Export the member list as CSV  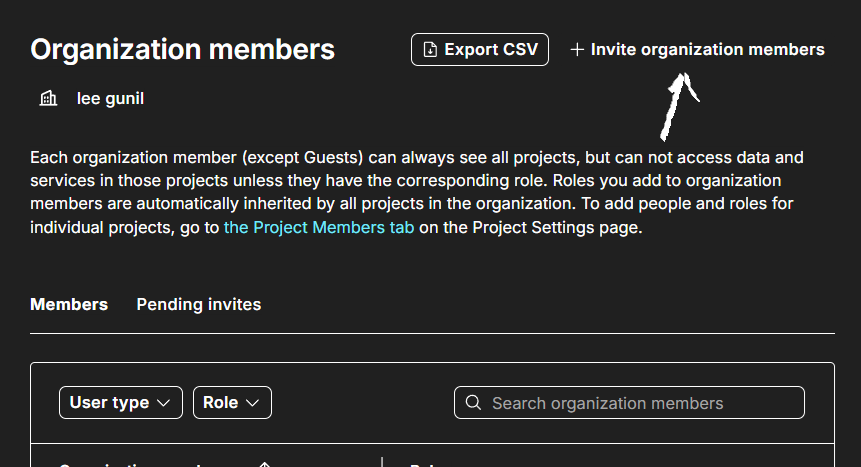(480, 49)
